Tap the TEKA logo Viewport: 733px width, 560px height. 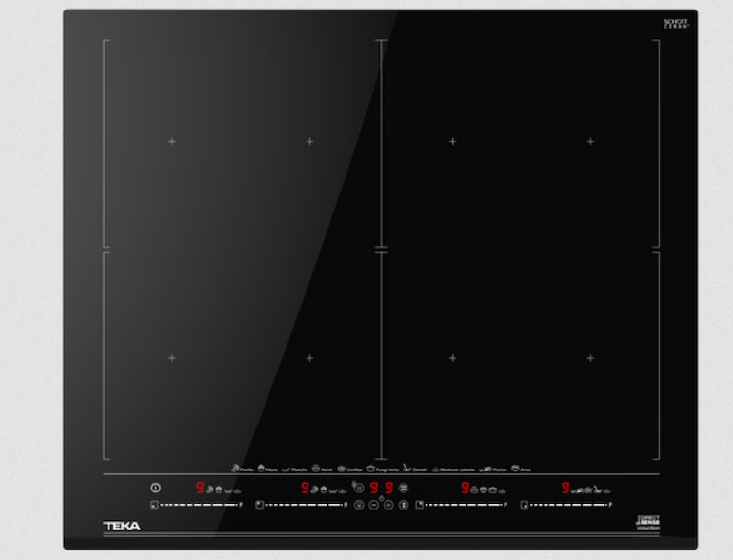tap(122, 526)
